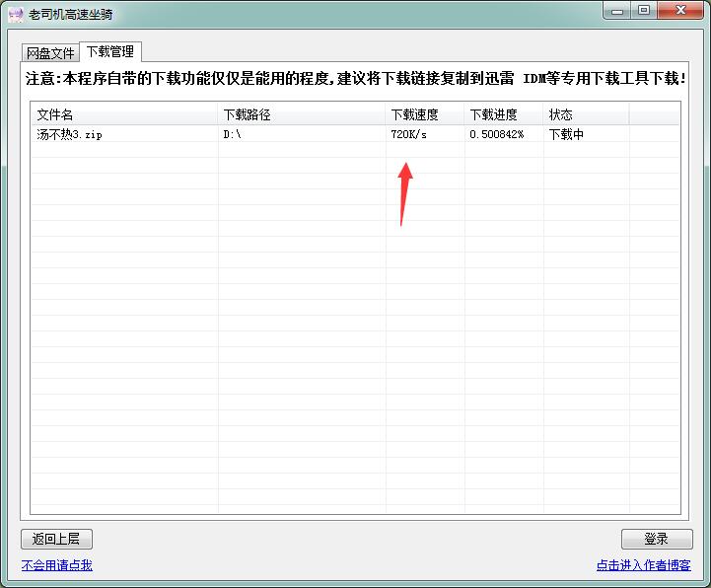This screenshot has height=588, width=711.
Task: Click the 下载中 status cell
Action: click(566, 134)
